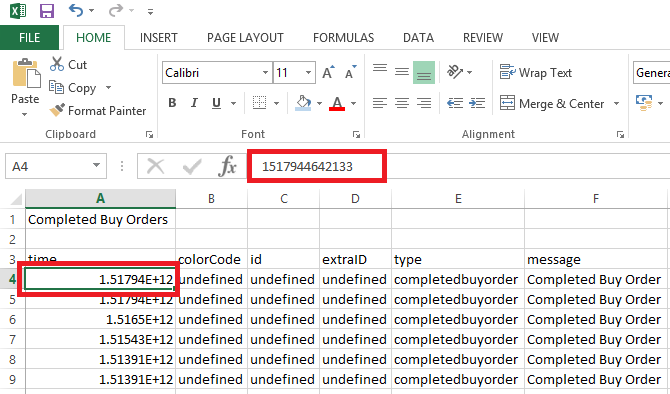
Task: Toggle Italic formatting
Action: point(194,103)
